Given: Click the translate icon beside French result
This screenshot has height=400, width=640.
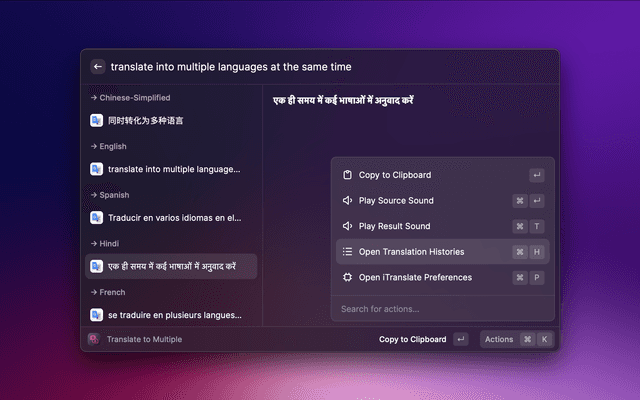Looking at the screenshot, I should click(x=97, y=314).
